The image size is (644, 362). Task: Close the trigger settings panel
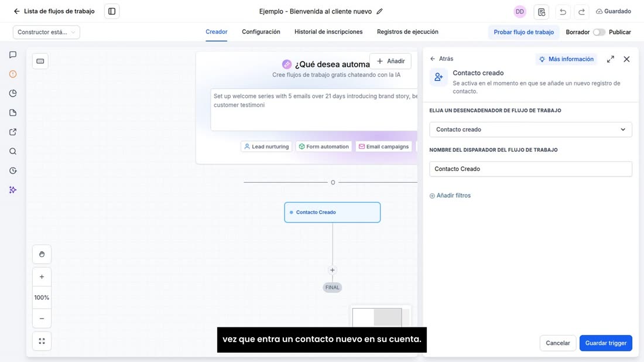coord(626,59)
